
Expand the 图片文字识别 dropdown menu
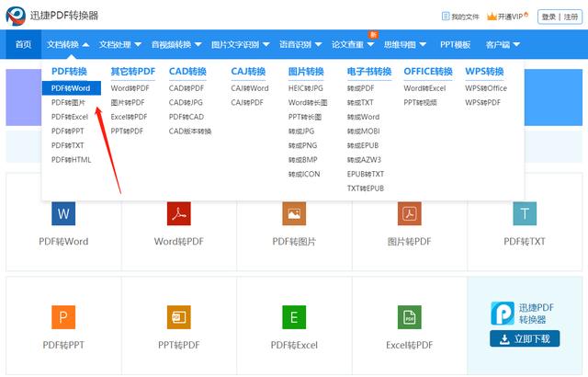pos(241,45)
